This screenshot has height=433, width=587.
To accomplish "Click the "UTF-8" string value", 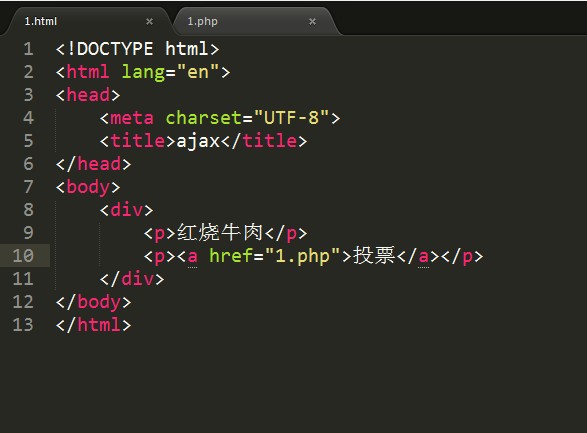I will 292,118.
